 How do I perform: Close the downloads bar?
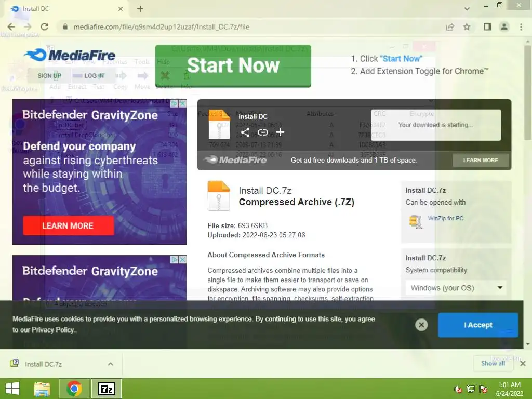click(523, 363)
